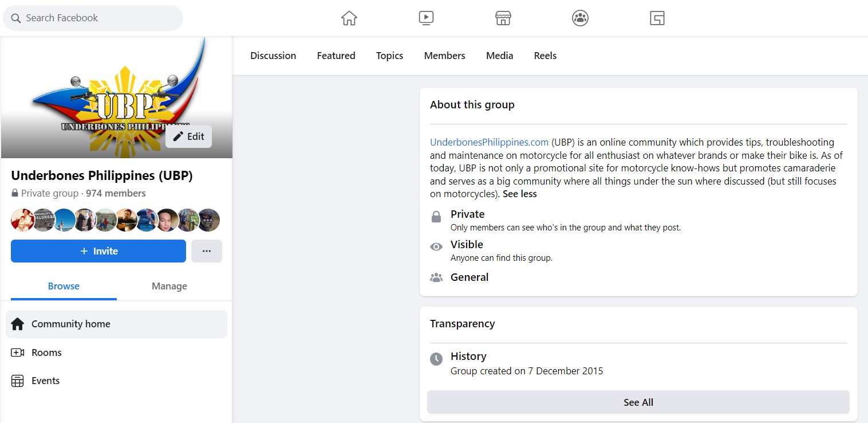Go to Facebook Home icon
Viewport: 868px width, 423px height.
(x=349, y=18)
